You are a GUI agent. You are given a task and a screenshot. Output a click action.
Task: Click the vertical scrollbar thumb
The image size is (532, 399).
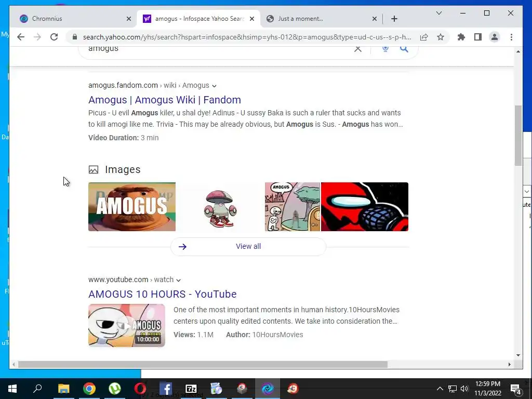click(x=518, y=136)
